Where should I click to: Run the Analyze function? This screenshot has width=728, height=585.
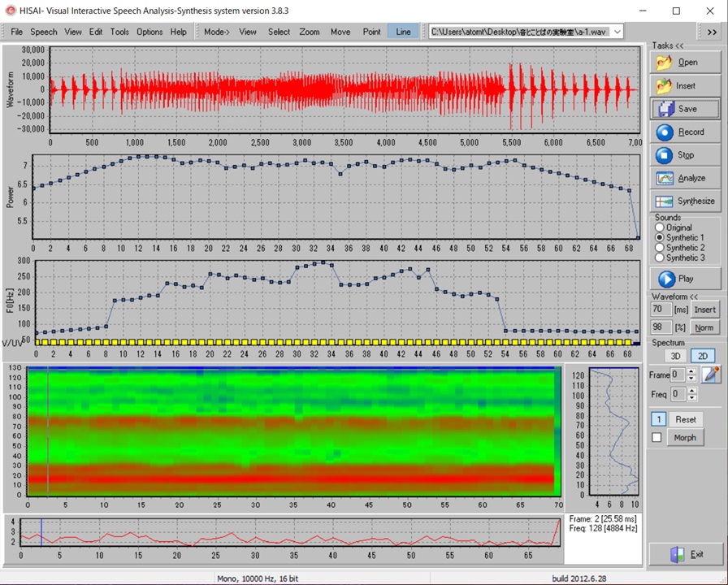pos(686,178)
